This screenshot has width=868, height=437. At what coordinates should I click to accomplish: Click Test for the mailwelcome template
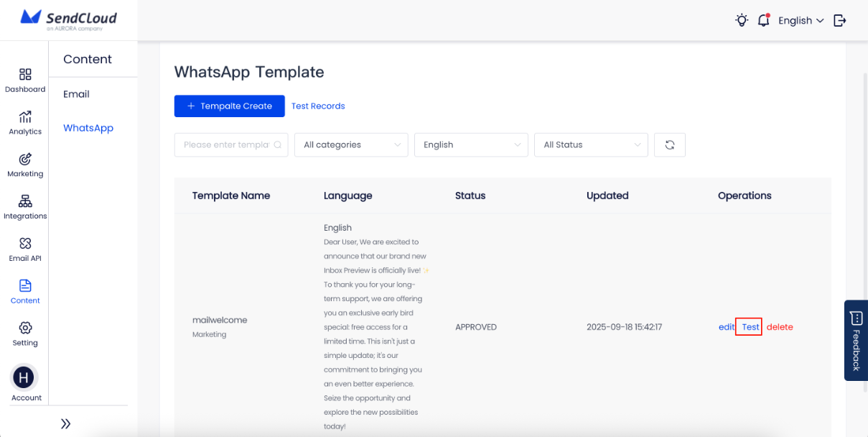click(750, 326)
